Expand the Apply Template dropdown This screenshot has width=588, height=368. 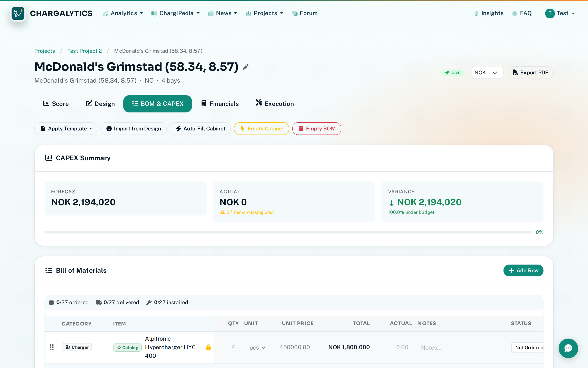click(66, 129)
